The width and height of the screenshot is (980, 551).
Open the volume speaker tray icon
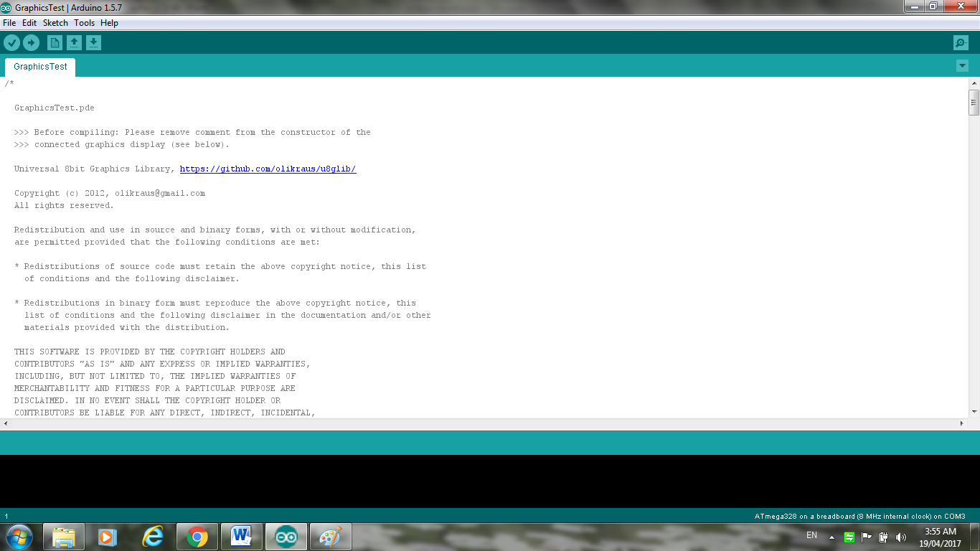tap(902, 537)
